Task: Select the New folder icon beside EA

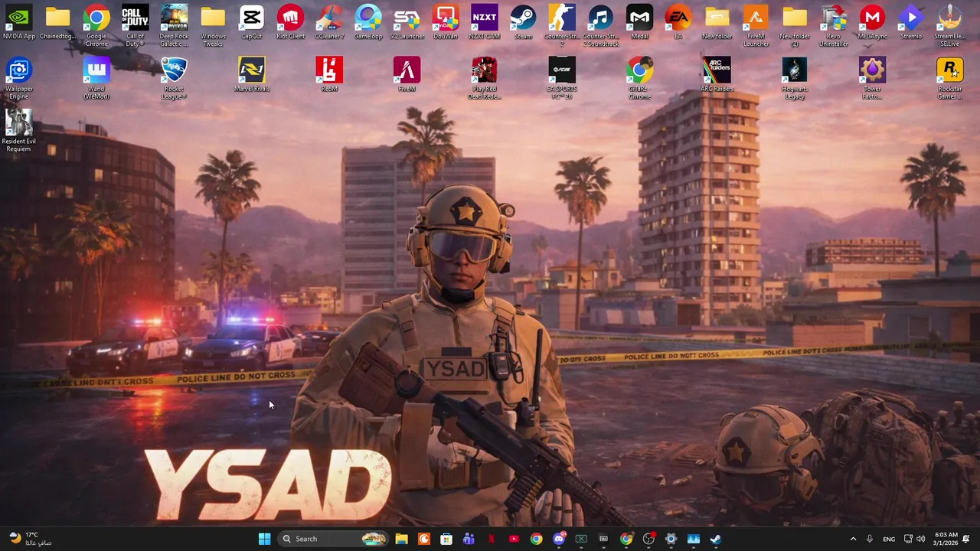Action: pos(717,22)
